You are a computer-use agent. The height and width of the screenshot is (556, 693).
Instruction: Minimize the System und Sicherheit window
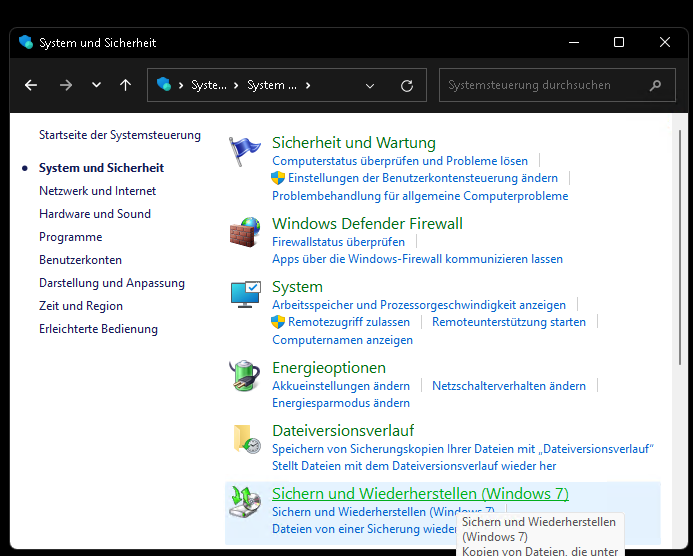coord(574,42)
